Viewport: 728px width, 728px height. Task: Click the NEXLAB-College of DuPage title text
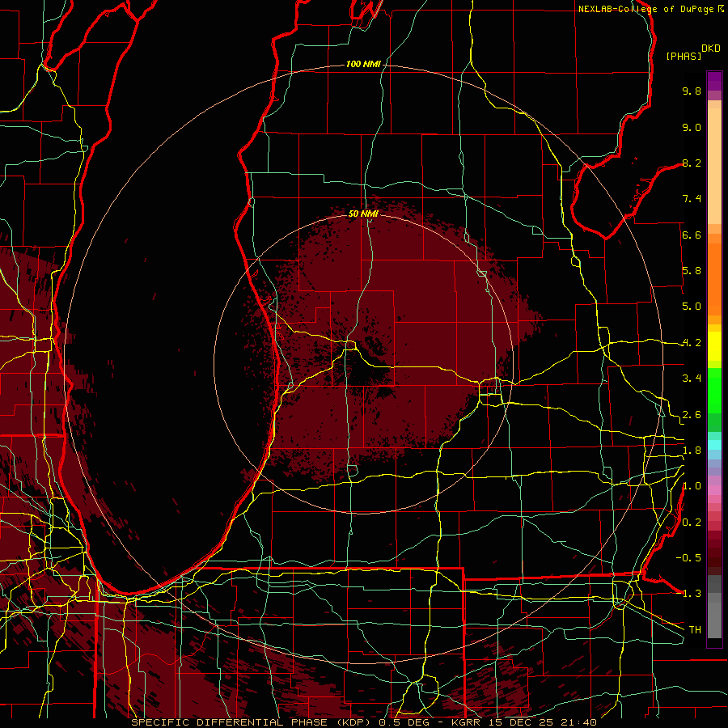pos(647,9)
